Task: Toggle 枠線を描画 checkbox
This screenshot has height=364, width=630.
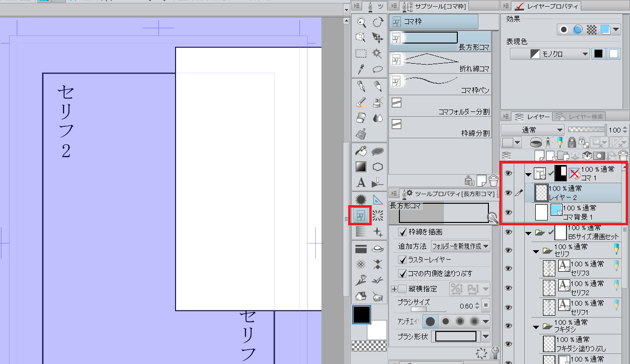Action: (x=403, y=232)
